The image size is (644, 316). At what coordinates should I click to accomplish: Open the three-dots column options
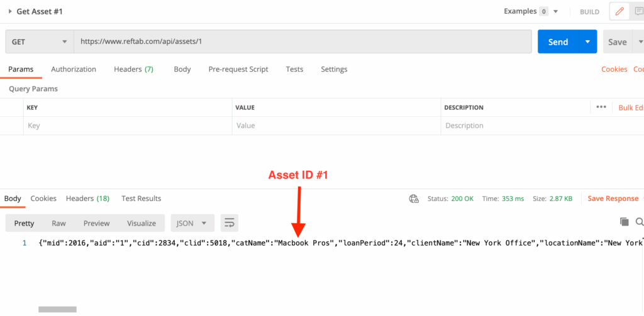coord(601,107)
